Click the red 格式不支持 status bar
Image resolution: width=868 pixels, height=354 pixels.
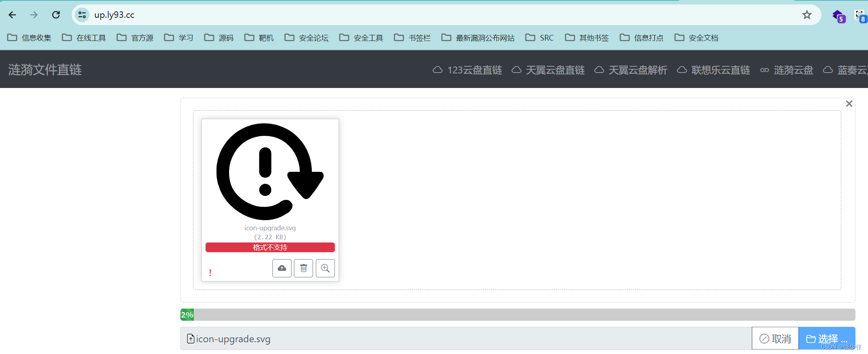click(x=270, y=247)
